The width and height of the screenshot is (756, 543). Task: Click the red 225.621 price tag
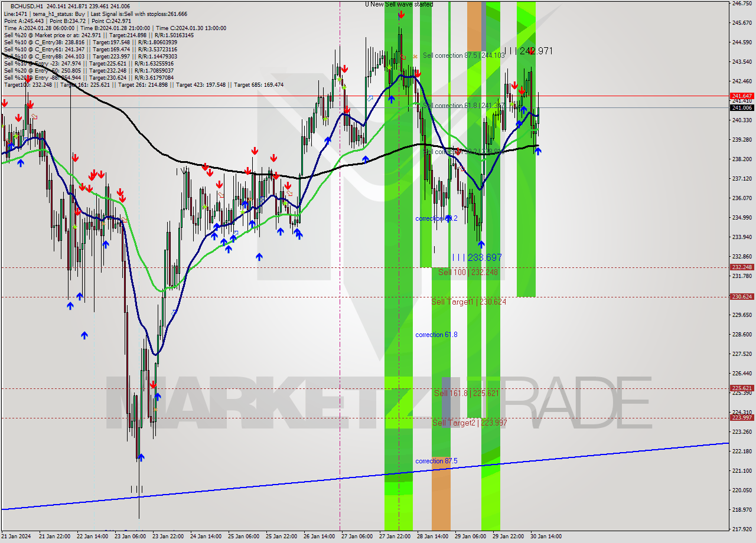click(x=742, y=388)
